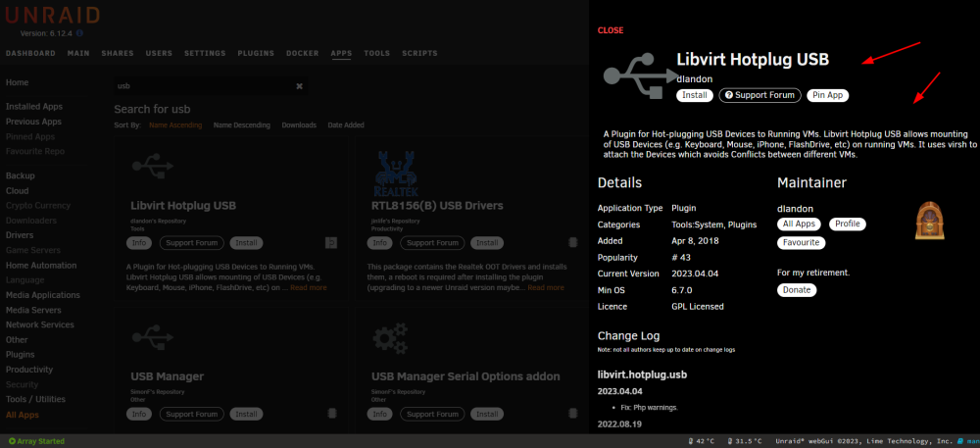Select the Home Automation category
This screenshot has height=448, width=980.
point(41,265)
